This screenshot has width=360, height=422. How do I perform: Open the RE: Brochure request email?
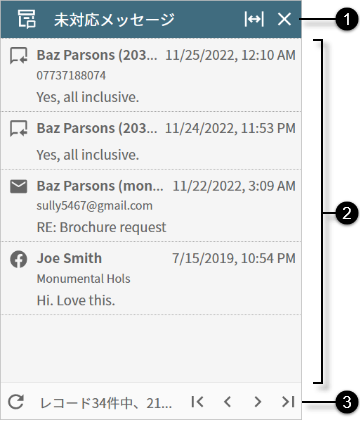point(151,205)
